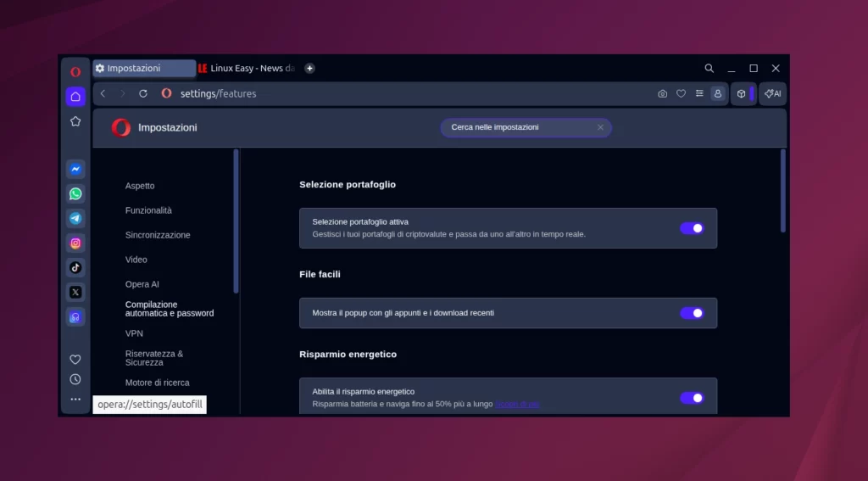Open Messenger in the sidebar
Image resolution: width=868 pixels, height=481 pixels.
[75, 169]
